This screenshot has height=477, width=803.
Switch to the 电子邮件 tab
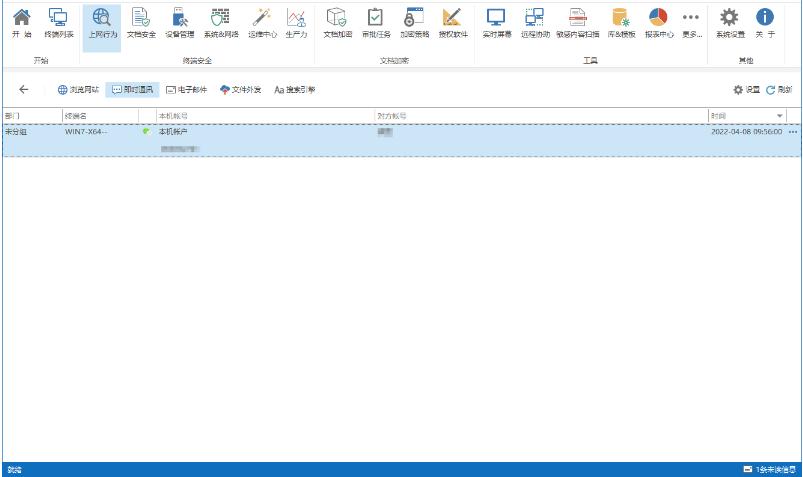[x=189, y=90]
